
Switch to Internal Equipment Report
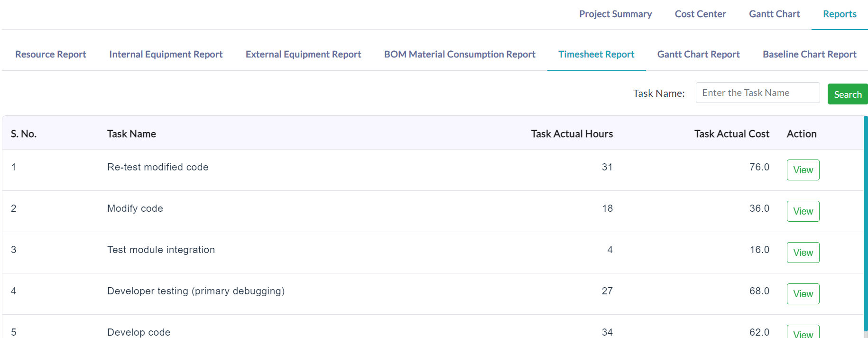point(166,55)
